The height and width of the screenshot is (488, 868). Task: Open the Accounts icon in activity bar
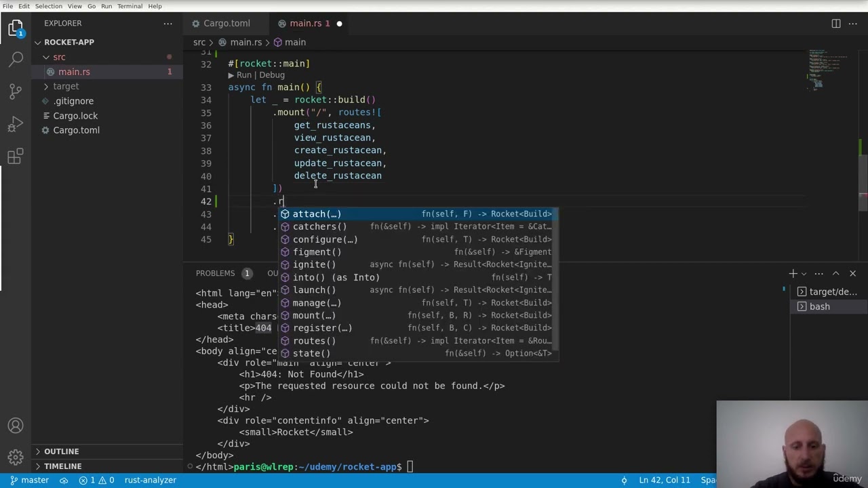coord(16,426)
